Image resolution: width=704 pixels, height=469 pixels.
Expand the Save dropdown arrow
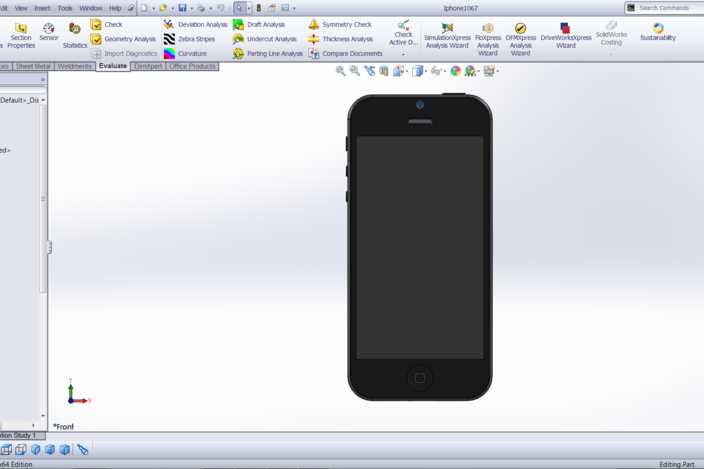point(191,9)
